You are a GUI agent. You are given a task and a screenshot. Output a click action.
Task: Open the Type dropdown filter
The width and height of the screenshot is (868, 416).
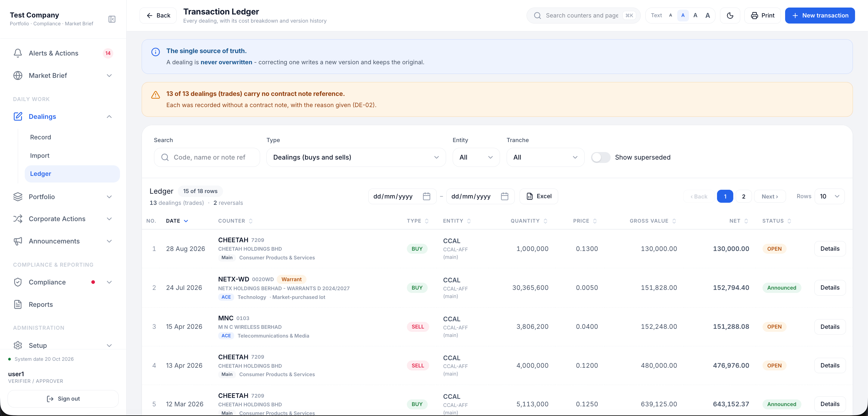[356, 157]
